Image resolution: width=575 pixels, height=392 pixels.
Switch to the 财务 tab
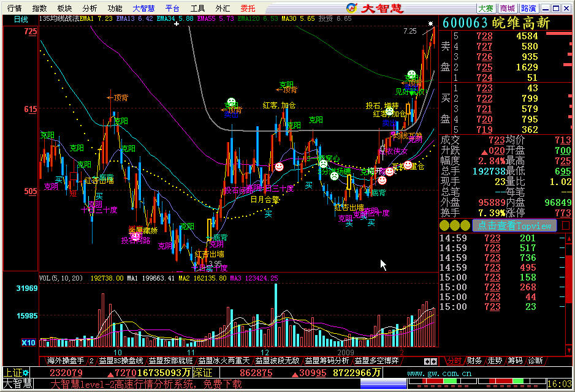pyautogui.click(x=474, y=361)
